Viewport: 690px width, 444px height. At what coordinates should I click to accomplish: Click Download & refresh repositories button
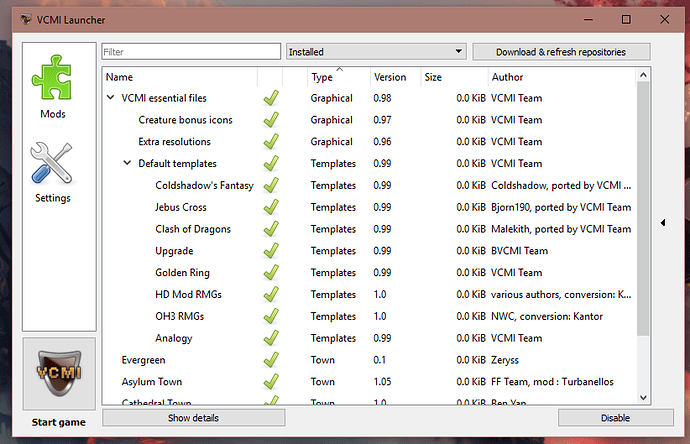pos(561,52)
